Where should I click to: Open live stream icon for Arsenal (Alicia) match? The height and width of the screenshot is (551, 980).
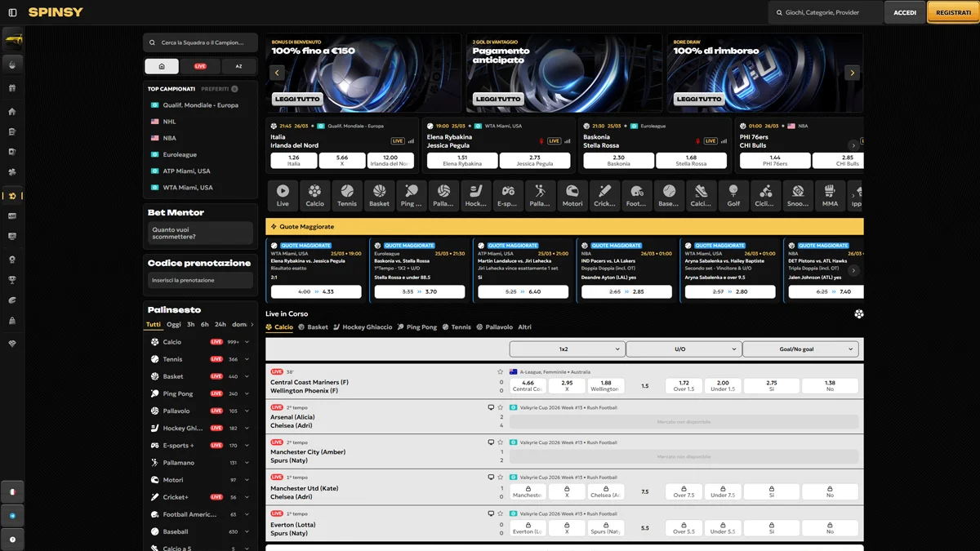(491, 407)
